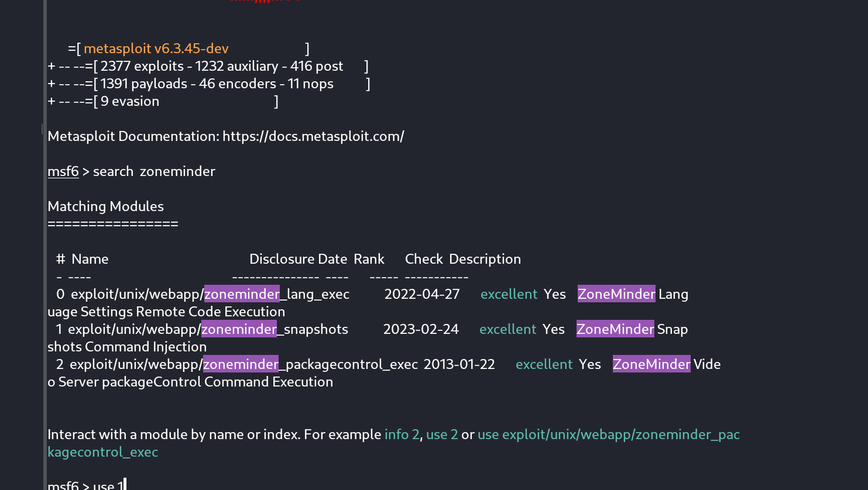Click the 'use 2' example command

tap(442, 434)
